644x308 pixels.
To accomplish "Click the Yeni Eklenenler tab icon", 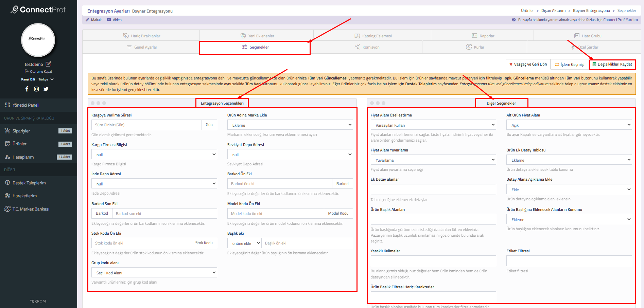I will [x=243, y=36].
